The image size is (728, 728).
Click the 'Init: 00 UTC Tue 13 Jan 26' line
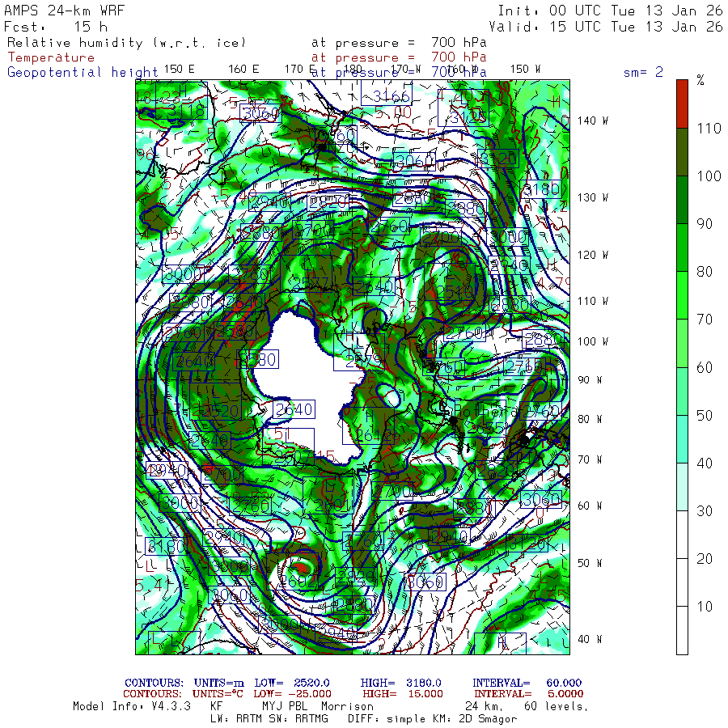610,11
